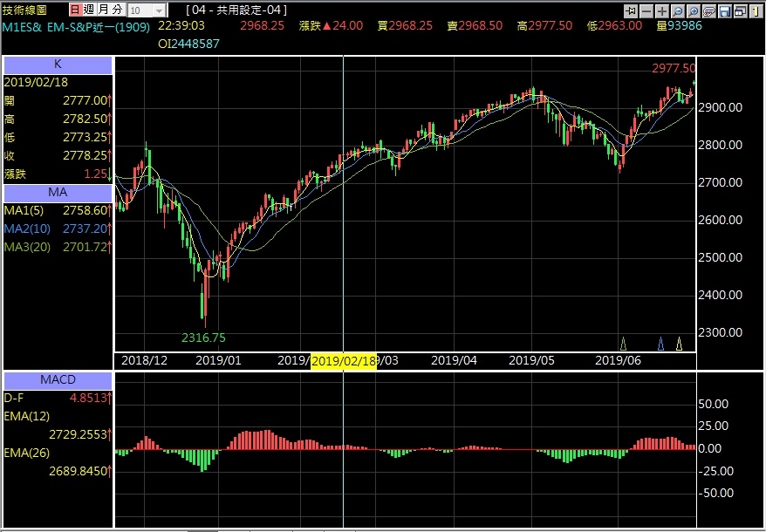This screenshot has height=532, width=766.
Task: Click the 2900.00 price axis label
Action: pyautogui.click(x=721, y=107)
